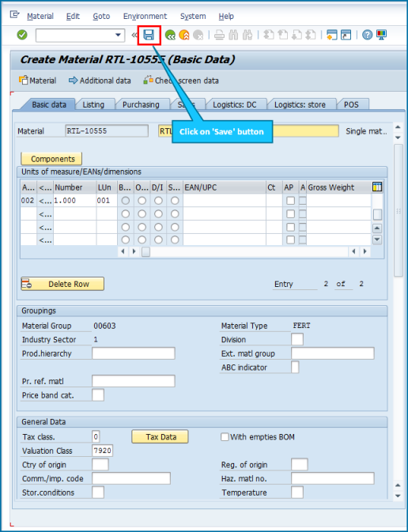408x532 pixels.
Task: Click the table's left horizontal scroll-left arrow
Action: 123,251
